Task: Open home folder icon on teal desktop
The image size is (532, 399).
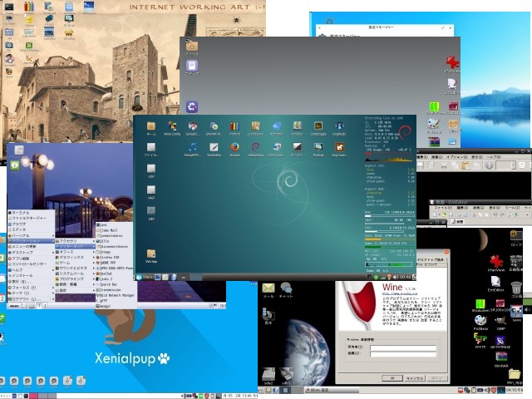Action: point(151,126)
